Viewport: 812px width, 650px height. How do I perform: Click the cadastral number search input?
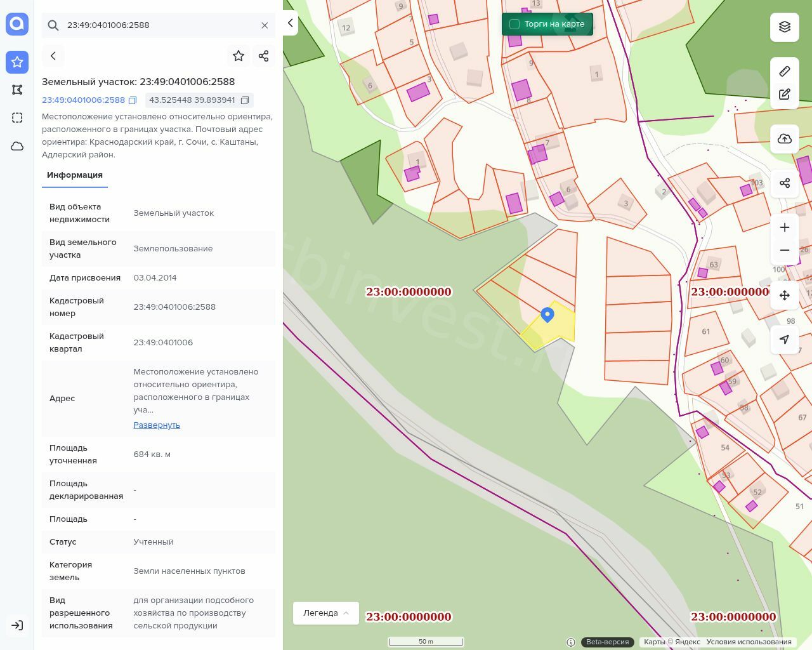coord(159,25)
